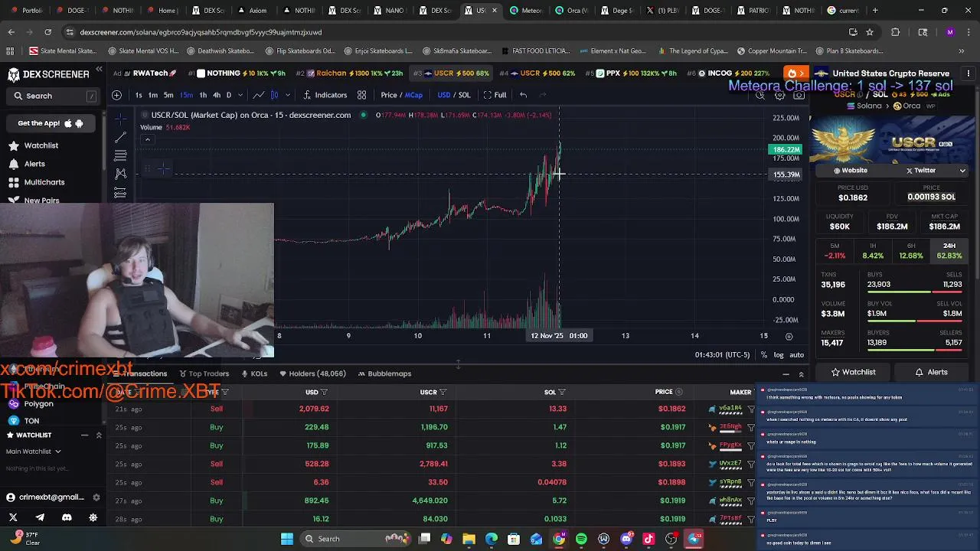Open the USCR Website link
Image resolution: width=980 pixels, height=551 pixels.
point(851,171)
